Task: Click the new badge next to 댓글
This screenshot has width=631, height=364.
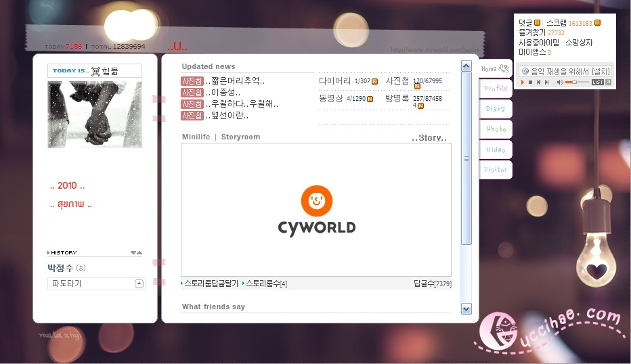Action: 537,23
